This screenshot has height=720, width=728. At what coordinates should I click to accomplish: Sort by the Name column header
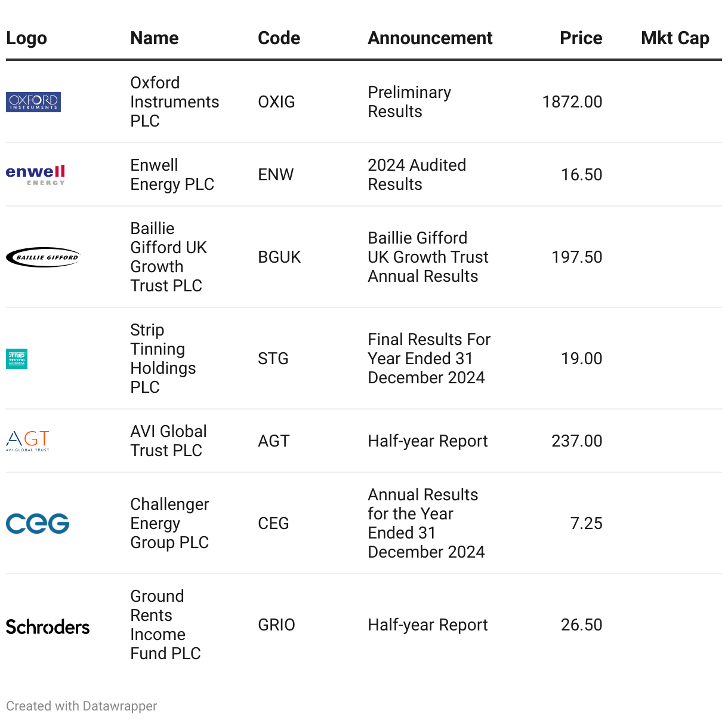click(155, 38)
